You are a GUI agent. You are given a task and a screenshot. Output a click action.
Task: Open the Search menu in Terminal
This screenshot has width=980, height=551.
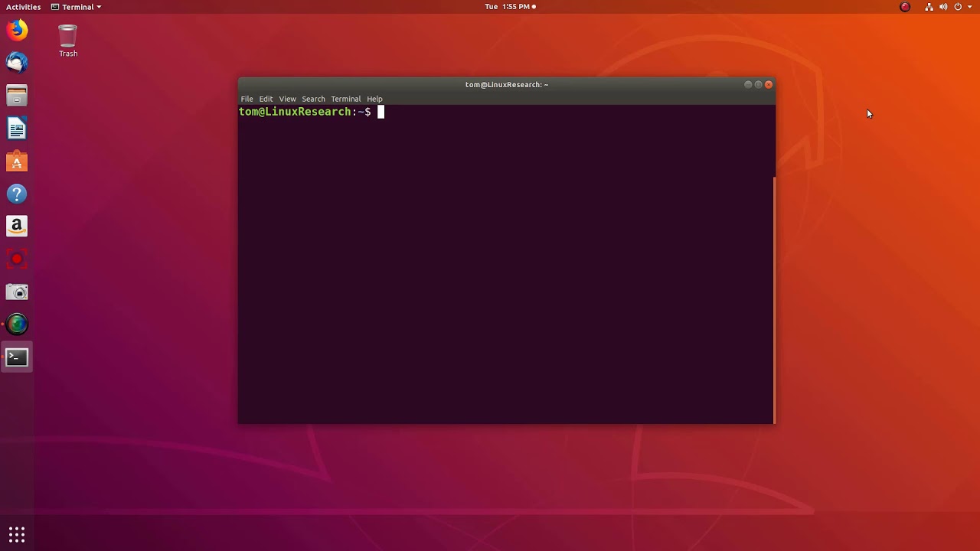(x=313, y=99)
